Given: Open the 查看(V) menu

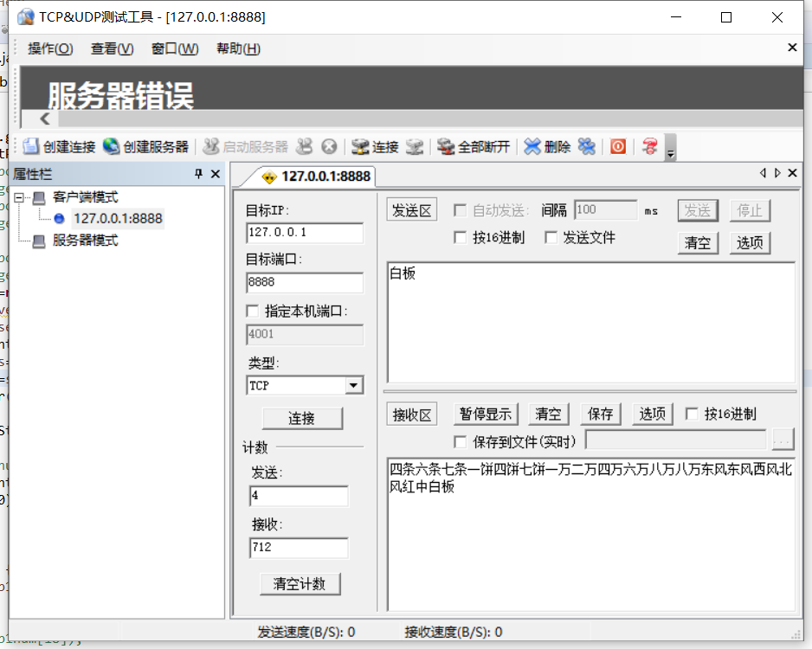Looking at the screenshot, I should coord(113,48).
